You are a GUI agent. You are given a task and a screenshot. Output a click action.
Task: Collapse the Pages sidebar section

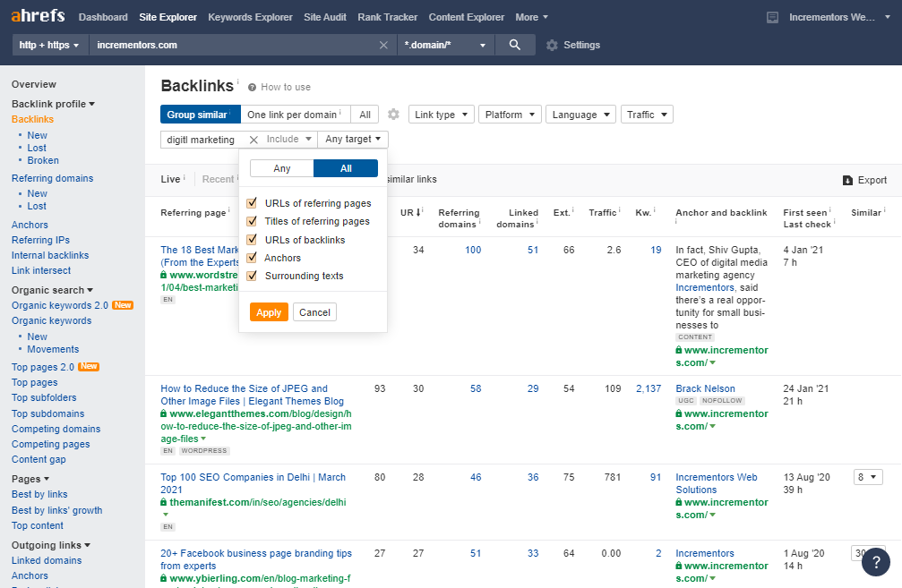point(30,479)
